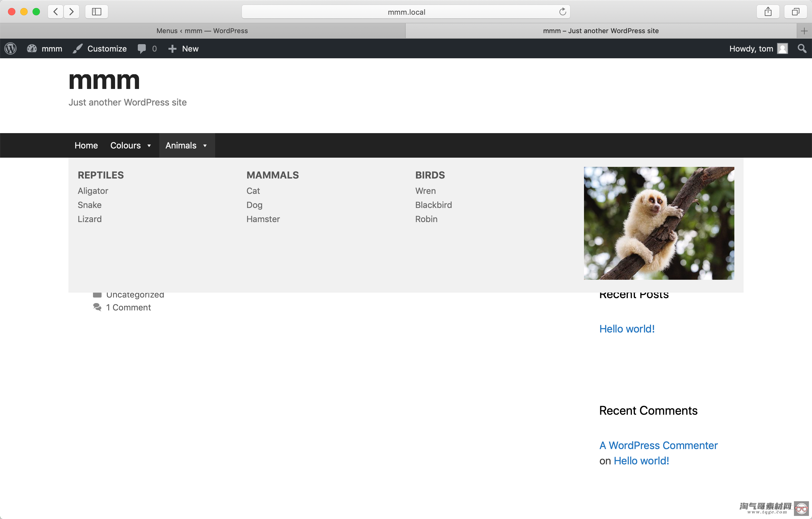
Task: Expand the Animals dropdown menu
Action: point(186,145)
